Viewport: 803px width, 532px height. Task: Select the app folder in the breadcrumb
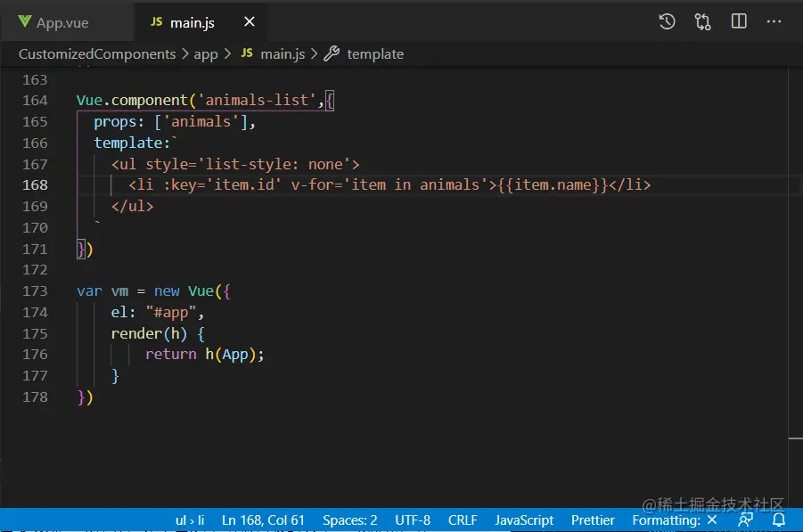pos(205,54)
